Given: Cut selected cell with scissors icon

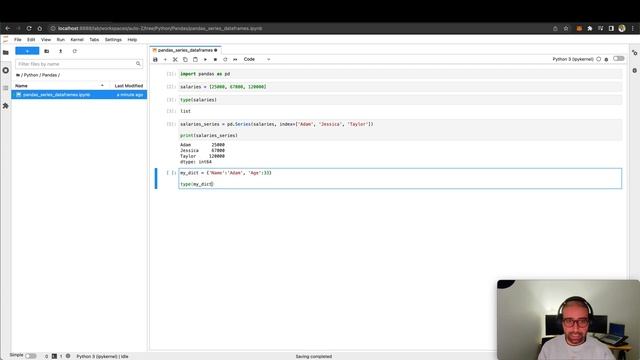Looking at the screenshot, I should coord(175,60).
